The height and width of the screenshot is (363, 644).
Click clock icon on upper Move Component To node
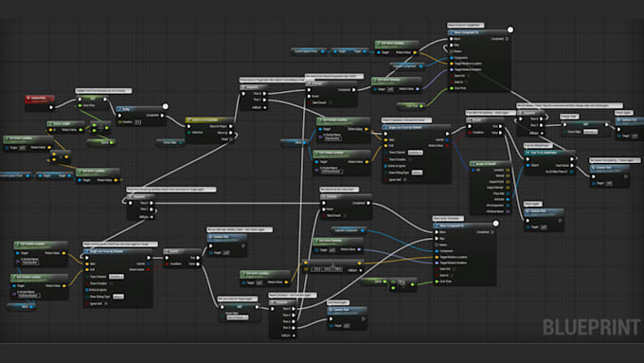(x=510, y=29)
